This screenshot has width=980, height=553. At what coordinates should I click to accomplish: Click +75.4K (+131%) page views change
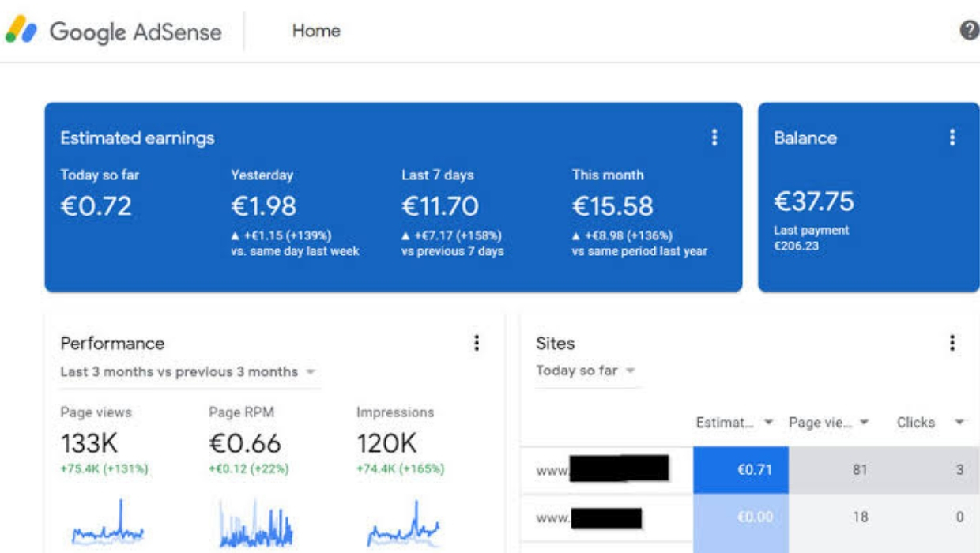tap(104, 468)
